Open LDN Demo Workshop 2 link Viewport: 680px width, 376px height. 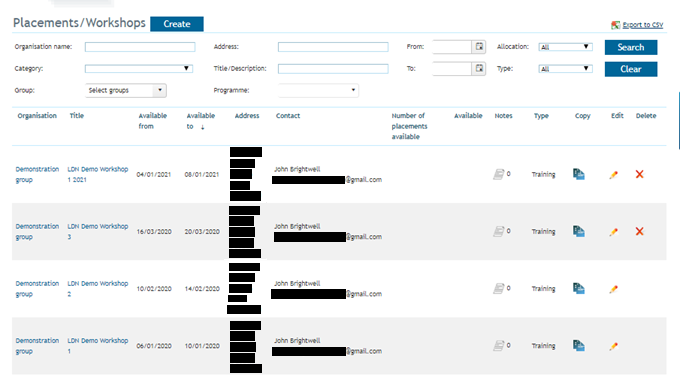tap(98, 289)
